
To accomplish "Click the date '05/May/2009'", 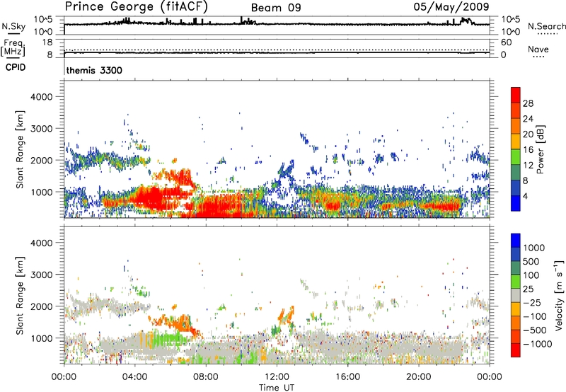I will coord(451,6).
